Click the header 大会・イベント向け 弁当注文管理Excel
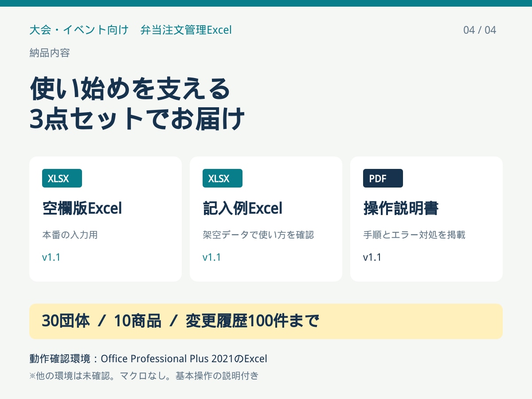 click(x=130, y=30)
